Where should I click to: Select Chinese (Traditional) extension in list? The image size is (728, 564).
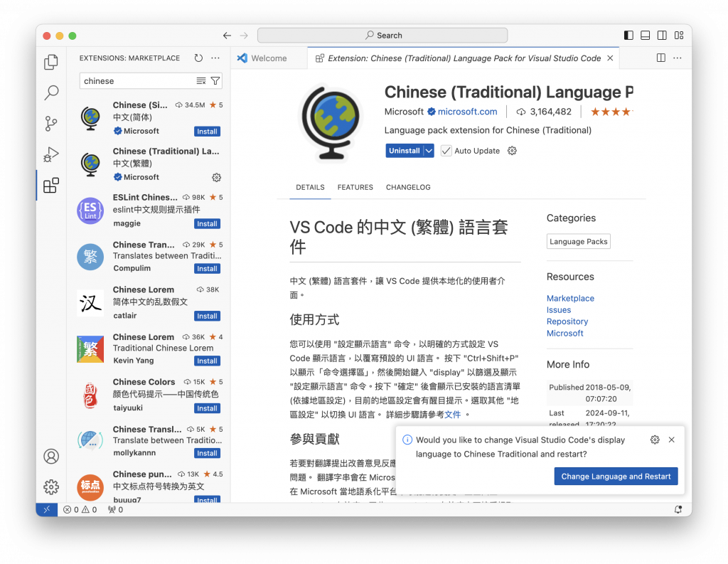[149, 164]
